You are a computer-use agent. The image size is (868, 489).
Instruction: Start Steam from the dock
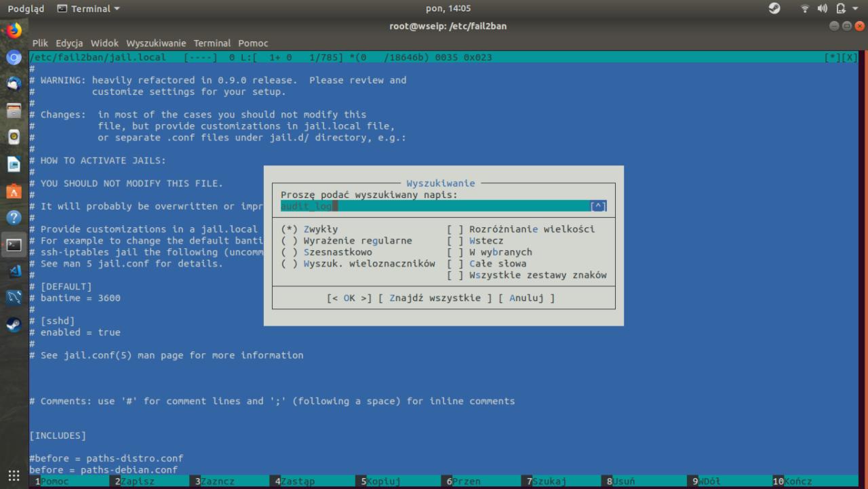coord(13,324)
